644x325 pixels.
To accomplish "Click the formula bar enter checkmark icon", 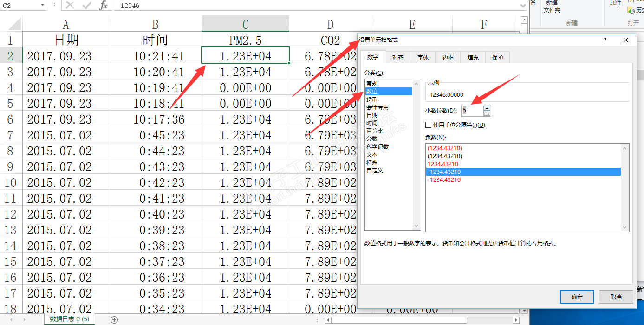I will coord(86,6).
